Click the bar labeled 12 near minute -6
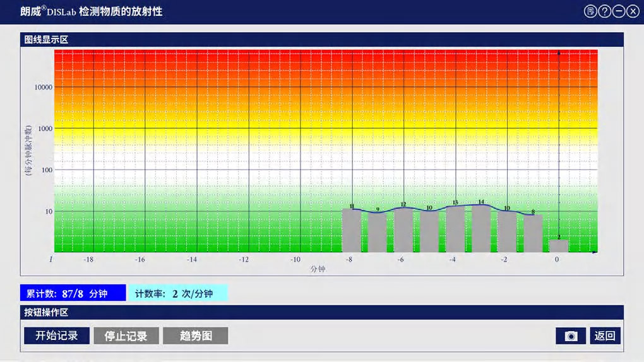Screen dimensions: 644x362 click(x=403, y=230)
